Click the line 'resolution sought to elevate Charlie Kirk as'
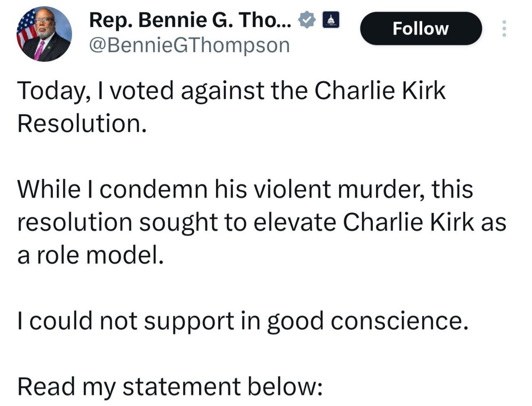Screen dimensions: 532x406 coord(262,223)
